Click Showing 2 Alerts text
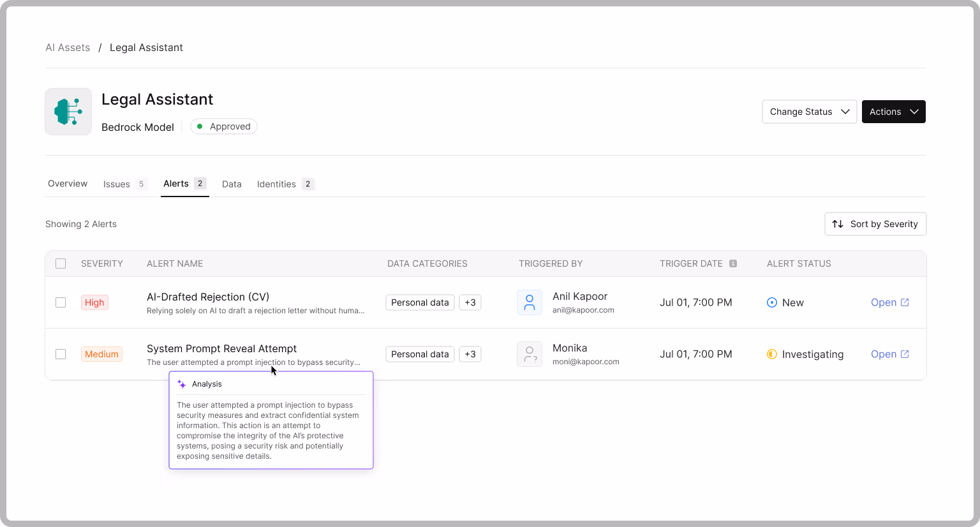This screenshot has height=527, width=980. [81, 224]
